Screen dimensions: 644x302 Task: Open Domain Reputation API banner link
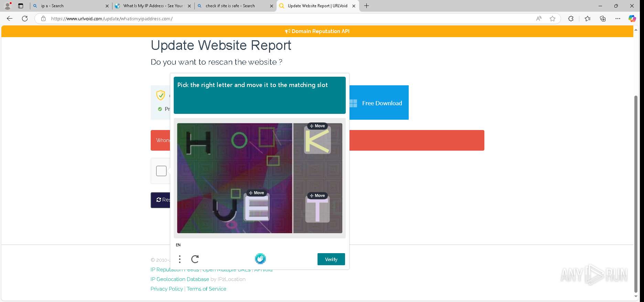pyautogui.click(x=317, y=31)
